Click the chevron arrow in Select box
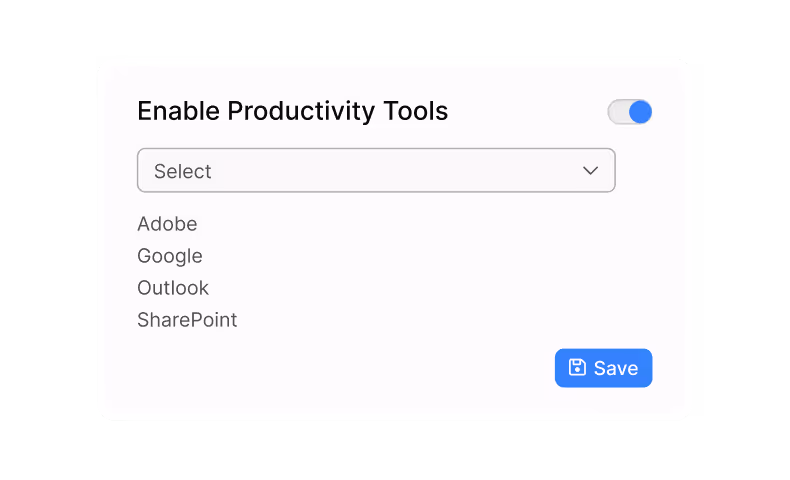 (590, 171)
